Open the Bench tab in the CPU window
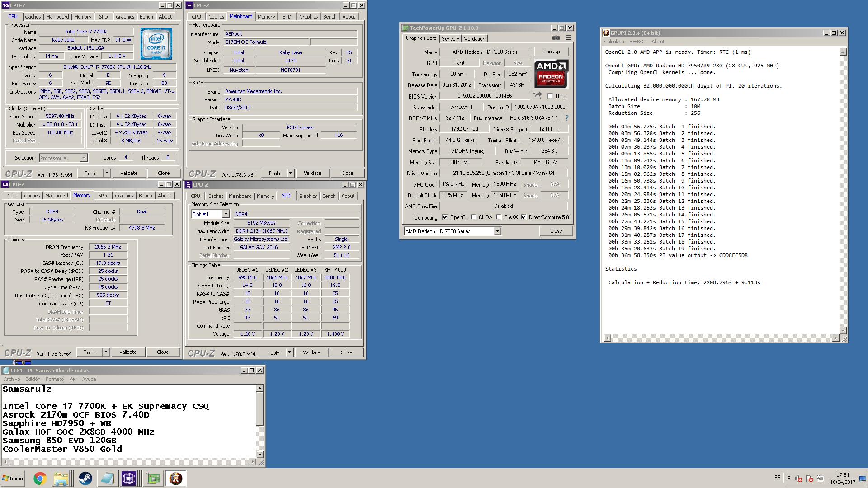Screen dimensions: 868x488 pyautogui.click(x=146, y=17)
